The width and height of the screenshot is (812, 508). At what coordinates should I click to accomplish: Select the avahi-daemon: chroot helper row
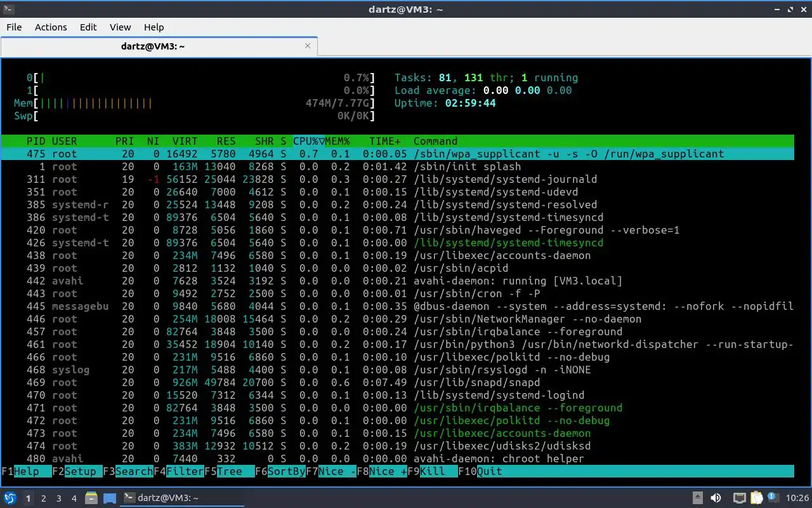[x=397, y=458]
